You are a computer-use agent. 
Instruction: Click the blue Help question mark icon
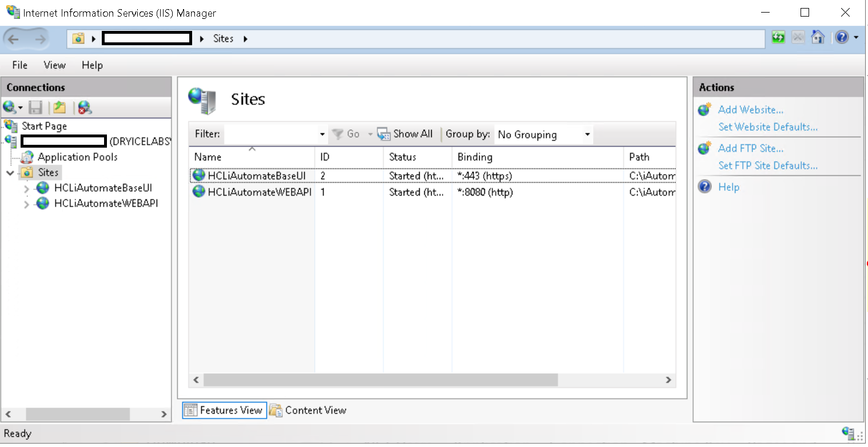pos(842,38)
